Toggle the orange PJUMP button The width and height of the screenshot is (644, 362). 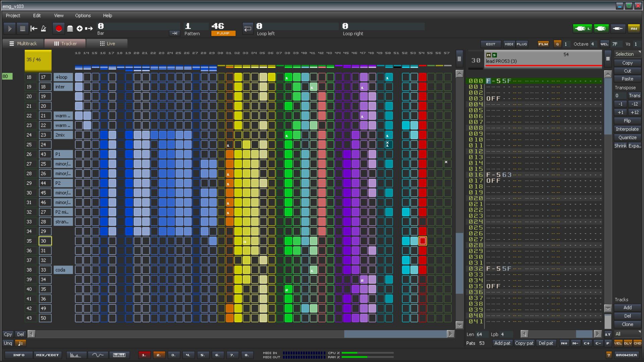point(223,34)
